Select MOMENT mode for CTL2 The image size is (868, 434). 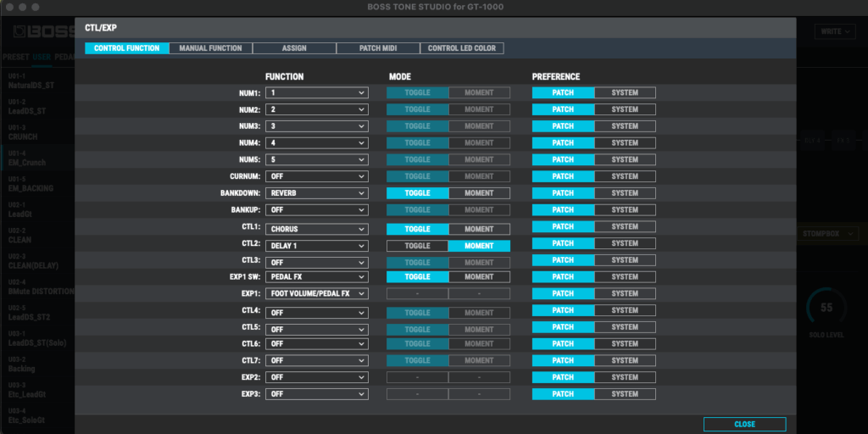(479, 245)
